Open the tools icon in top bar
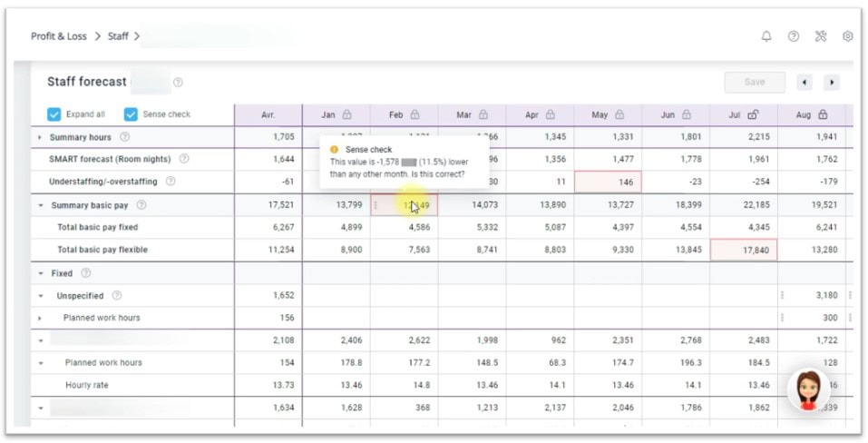Viewport: 868px width, 443px height. click(x=821, y=36)
